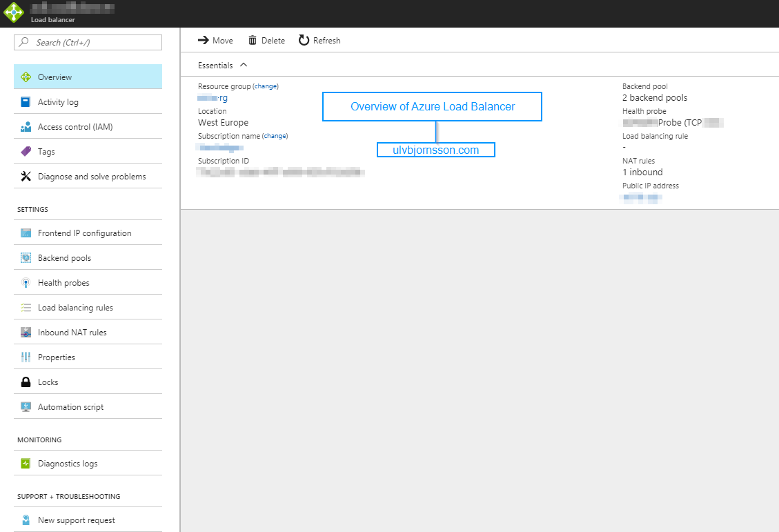Screen dimensions: 779x532
Task: Open the blurred subscription name link
Action: point(221,148)
